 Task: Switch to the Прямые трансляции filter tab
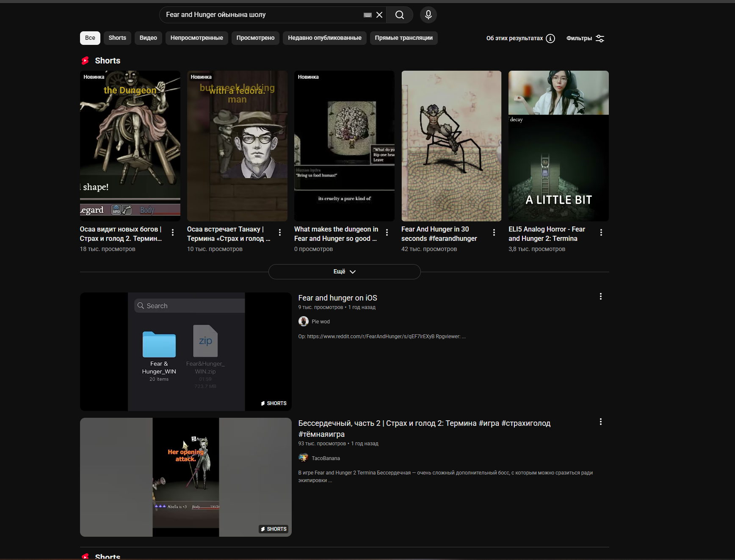tap(403, 38)
